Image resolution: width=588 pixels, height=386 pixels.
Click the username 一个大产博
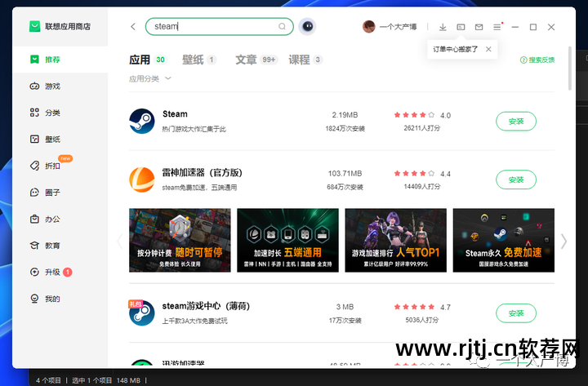pos(399,27)
